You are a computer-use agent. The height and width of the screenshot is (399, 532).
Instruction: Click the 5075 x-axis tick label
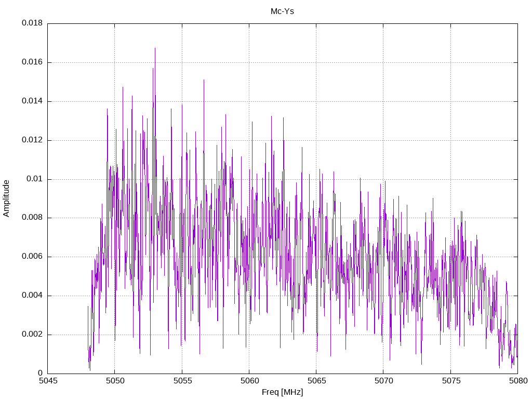click(451, 381)
